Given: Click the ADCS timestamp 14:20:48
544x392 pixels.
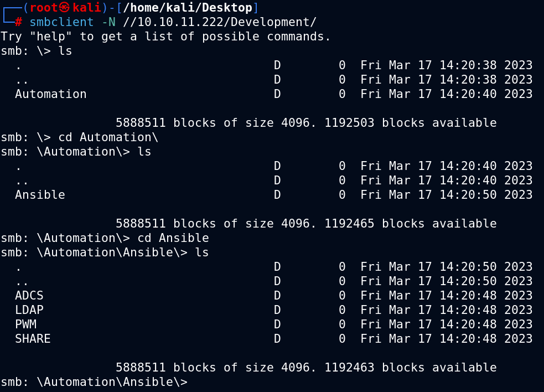Looking at the screenshot, I should pyautogui.click(x=468, y=296).
